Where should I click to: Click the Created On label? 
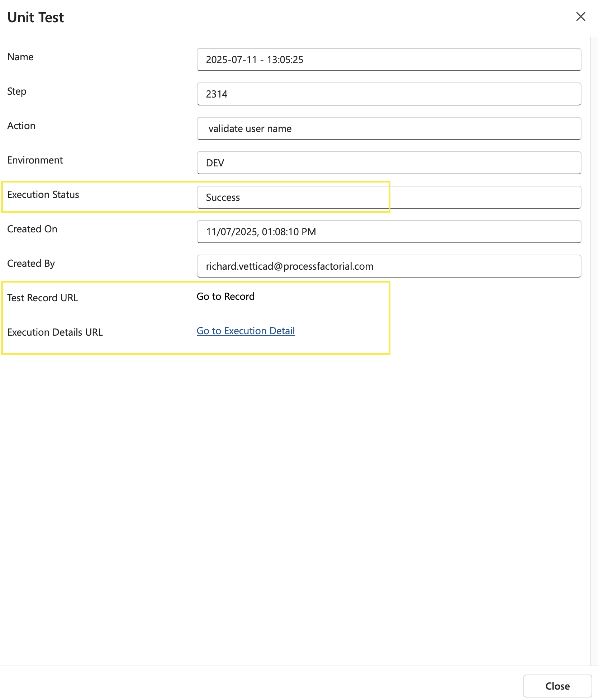pos(32,229)
